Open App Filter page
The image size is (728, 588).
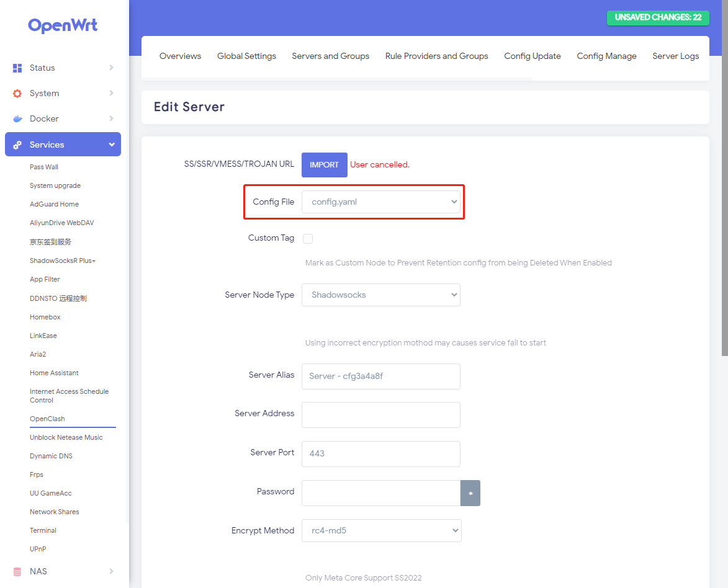[x=45, y=279]
